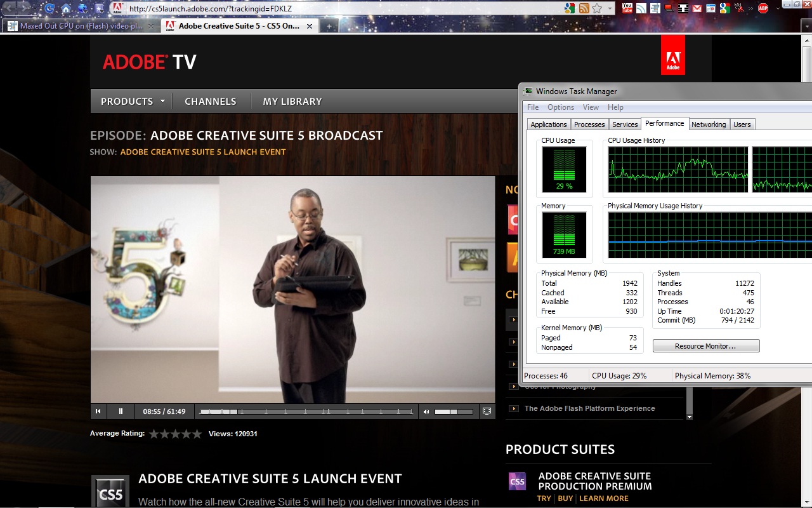This screenshot has height=508, width=812.
Task: Go back with the browser back arrow
Action: pos(9,8)
